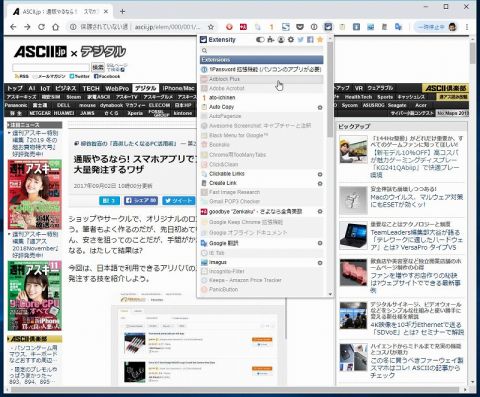
Task: Enable Black Menu for Google extension
Action: (262, 135)
